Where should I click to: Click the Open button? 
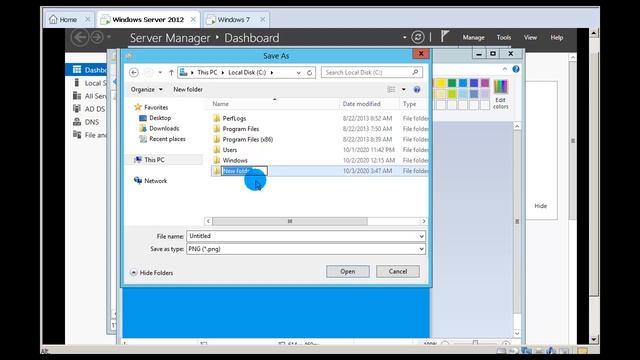coord(348,271)
